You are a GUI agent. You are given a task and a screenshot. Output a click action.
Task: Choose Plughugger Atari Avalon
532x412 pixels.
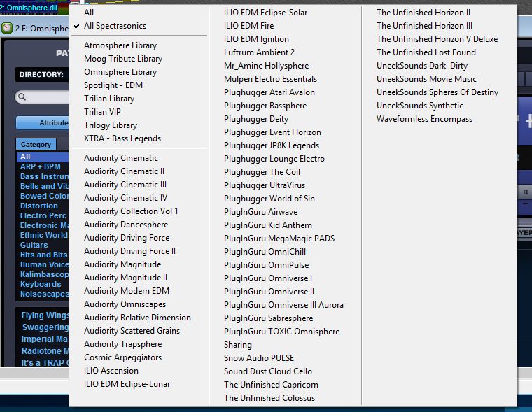pyautogui.click(x=269, y=92)
